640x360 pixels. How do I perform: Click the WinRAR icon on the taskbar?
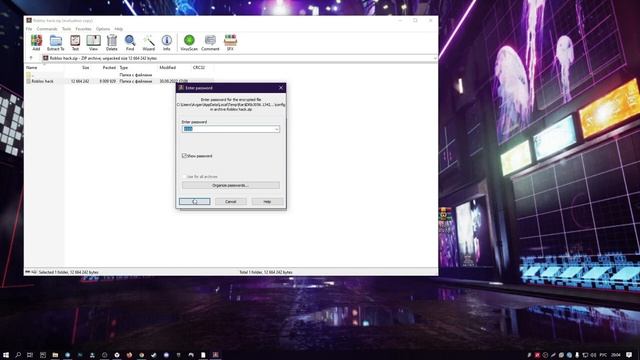216,355
